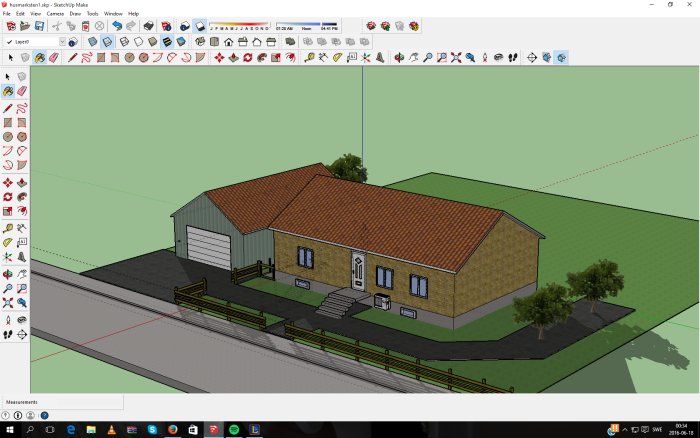Image resolution: width=700 pixels, height=438 pixels.
Task: Open the Model Info dialog
Action: (x=166, y=26)
